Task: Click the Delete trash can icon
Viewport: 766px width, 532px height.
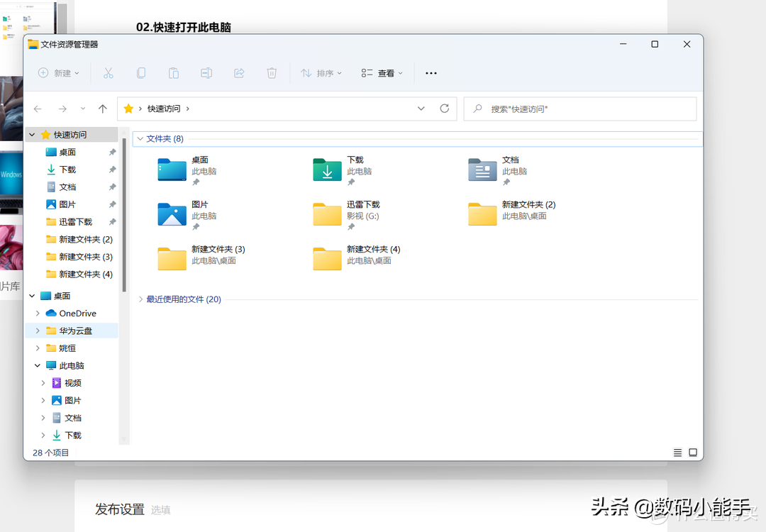Action: pyautogui.click(x=272, y=73)
